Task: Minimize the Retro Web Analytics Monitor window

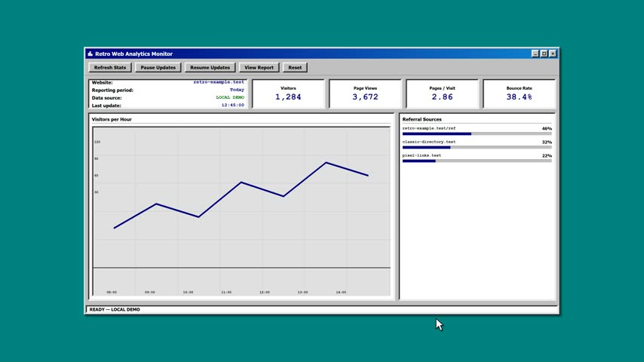Action: coord(535,54)
